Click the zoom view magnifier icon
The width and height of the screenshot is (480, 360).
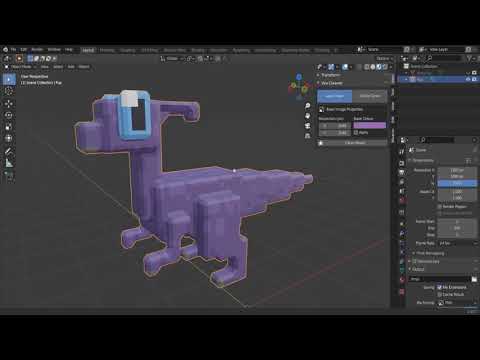pyautogui.click(x=307, y=106)
